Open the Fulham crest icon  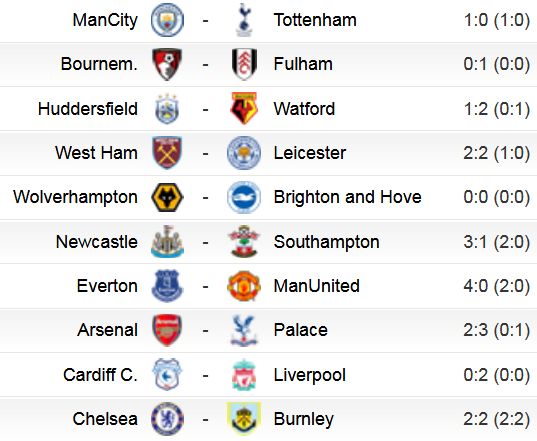coord(244,64)
